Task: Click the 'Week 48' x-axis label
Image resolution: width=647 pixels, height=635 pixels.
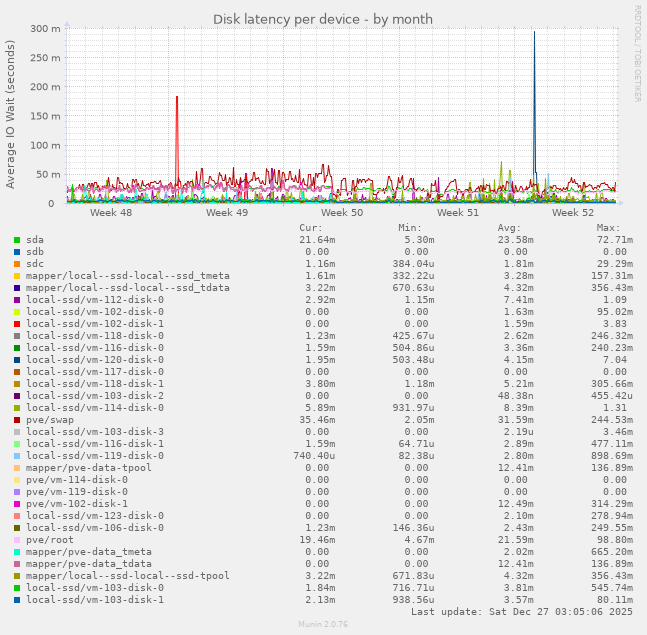Action: coord(111,212)
